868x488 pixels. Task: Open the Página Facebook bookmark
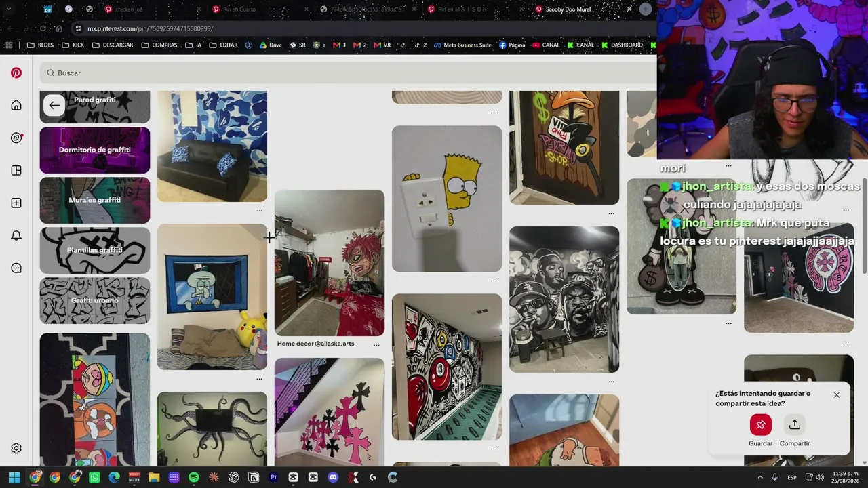(512, 45)
